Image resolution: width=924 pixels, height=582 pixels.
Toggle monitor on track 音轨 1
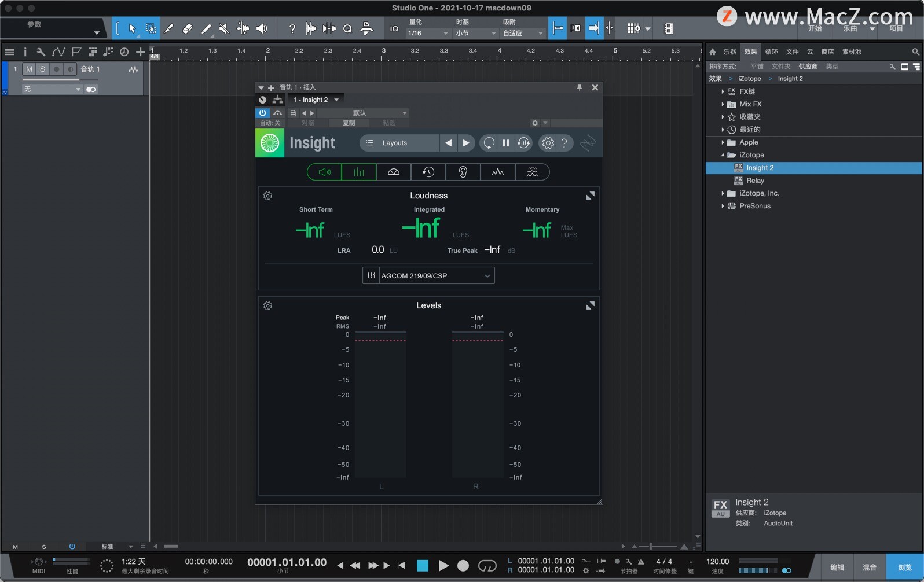click(x=69, y=69)
